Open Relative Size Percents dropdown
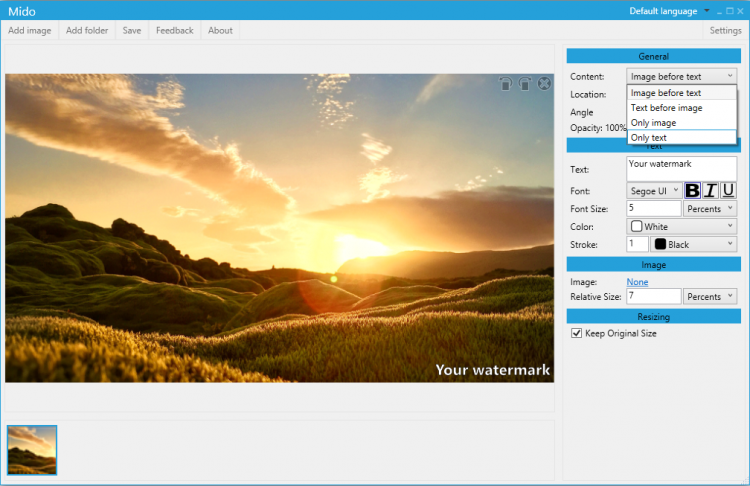750x486 pixels. tap(710, 297)
